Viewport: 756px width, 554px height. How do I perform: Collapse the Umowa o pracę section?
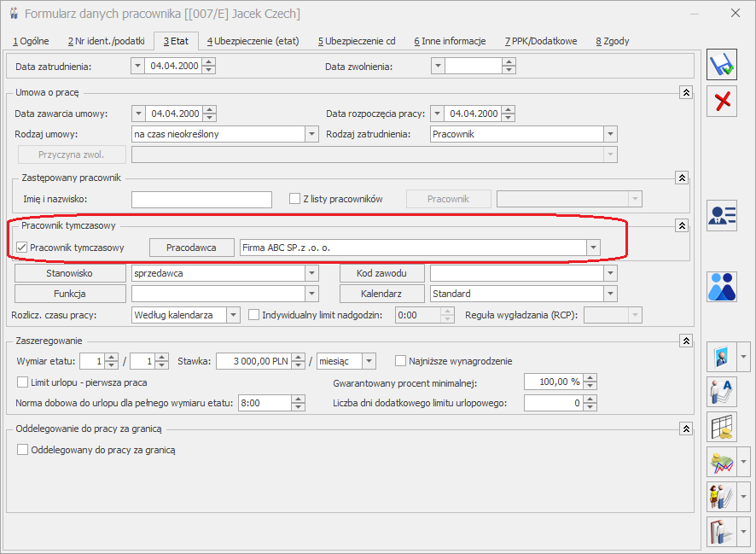click(686, 92)
